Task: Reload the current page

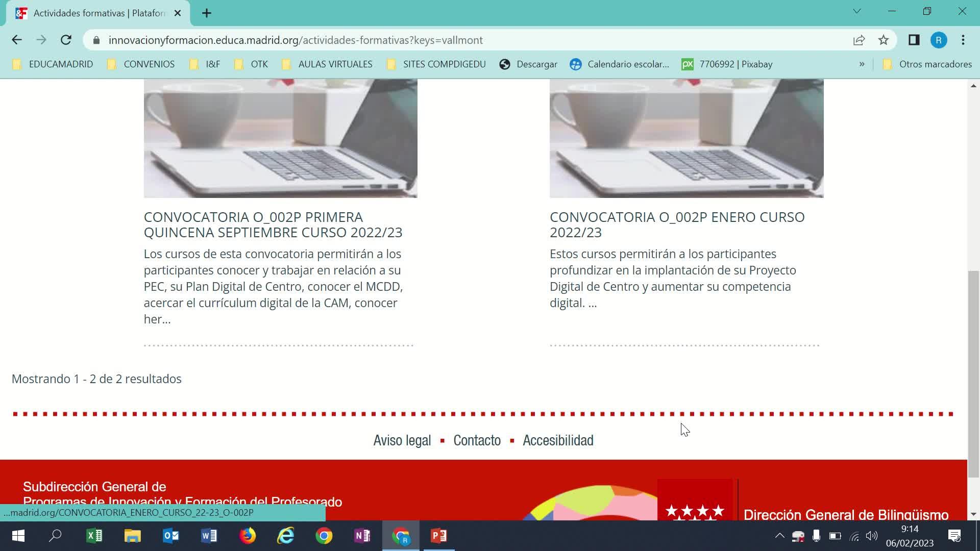Action: point(66,40)
